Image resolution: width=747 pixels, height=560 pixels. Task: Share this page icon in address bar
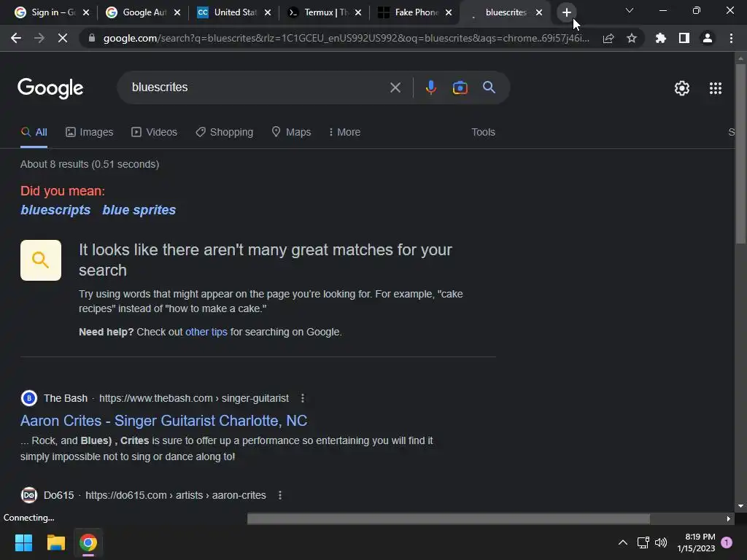(x=608, y=39)
